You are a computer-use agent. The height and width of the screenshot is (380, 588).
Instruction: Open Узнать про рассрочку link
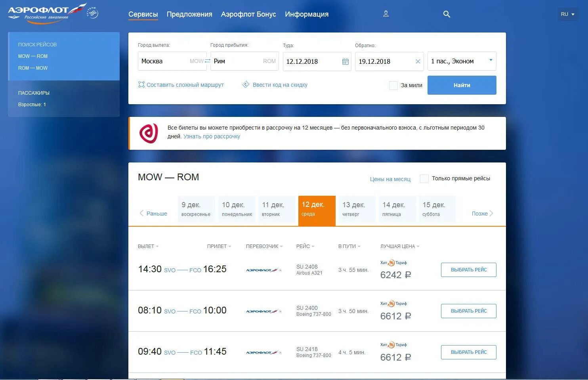212,136
